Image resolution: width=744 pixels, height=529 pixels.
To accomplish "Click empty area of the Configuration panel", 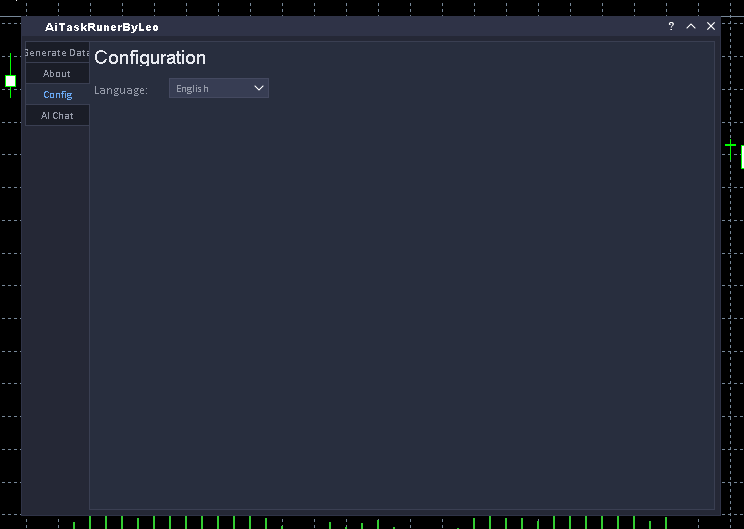I will click(400, 300).
